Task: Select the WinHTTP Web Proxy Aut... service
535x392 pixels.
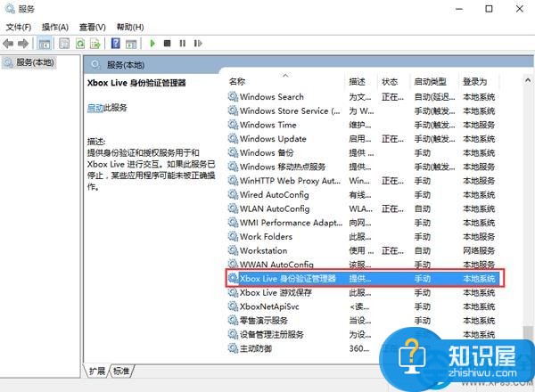Action: pos(290,181)
